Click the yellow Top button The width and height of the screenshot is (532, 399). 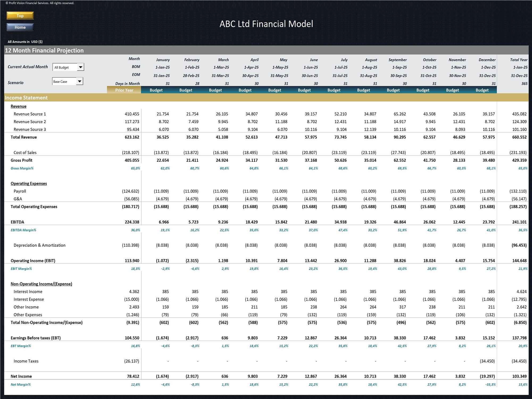20,16
